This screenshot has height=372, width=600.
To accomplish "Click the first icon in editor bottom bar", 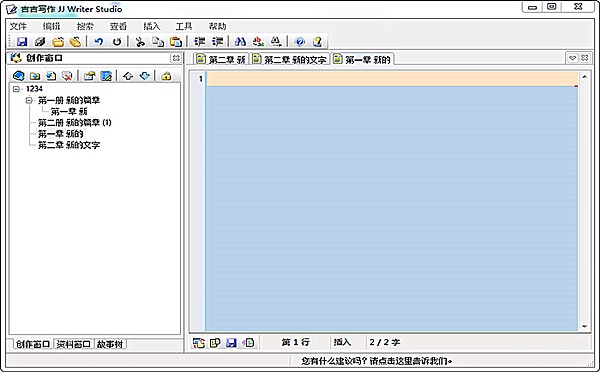I will click(199, 343).
